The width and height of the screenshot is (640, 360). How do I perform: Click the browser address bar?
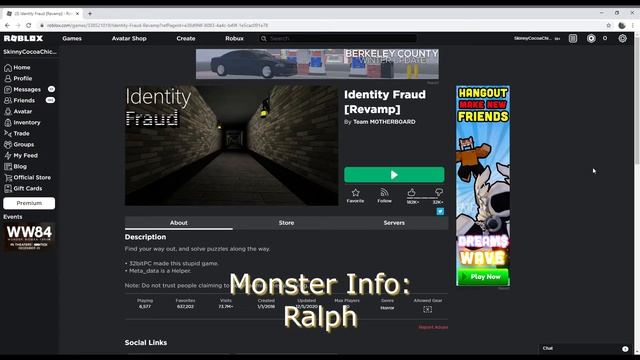[318, 25]
